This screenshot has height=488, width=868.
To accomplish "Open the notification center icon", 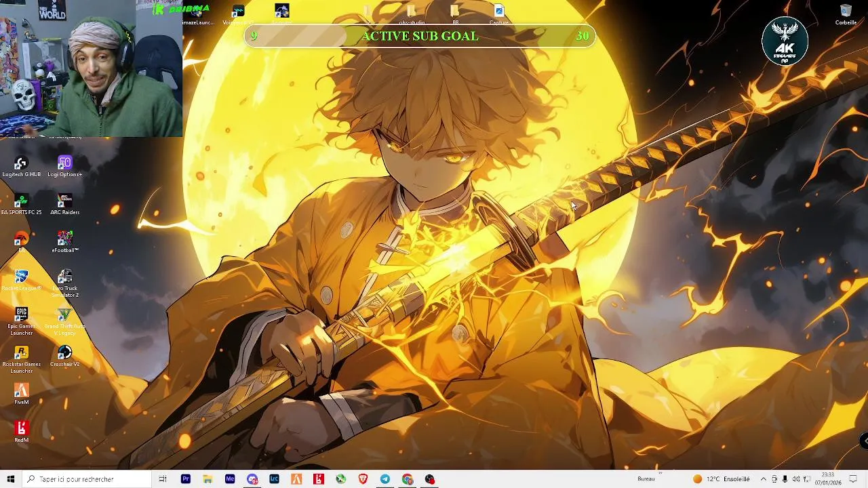I will 853,479.
